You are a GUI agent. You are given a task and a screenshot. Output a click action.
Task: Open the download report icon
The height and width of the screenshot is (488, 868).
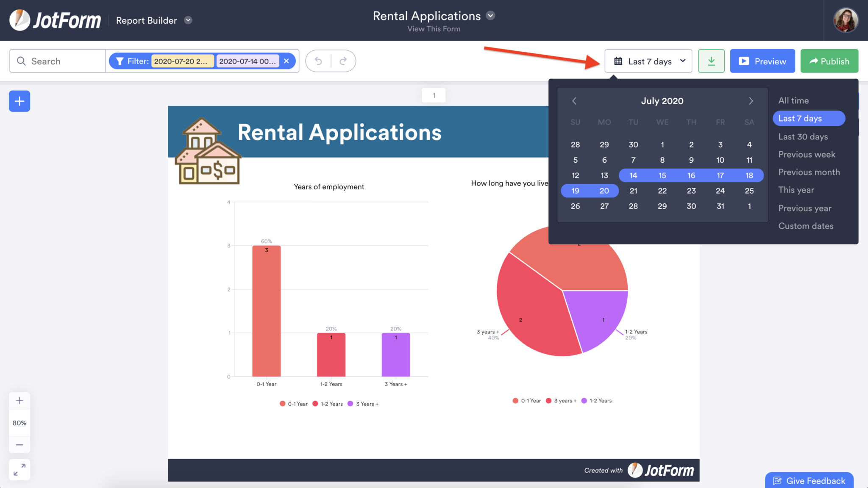click(711, 61)
